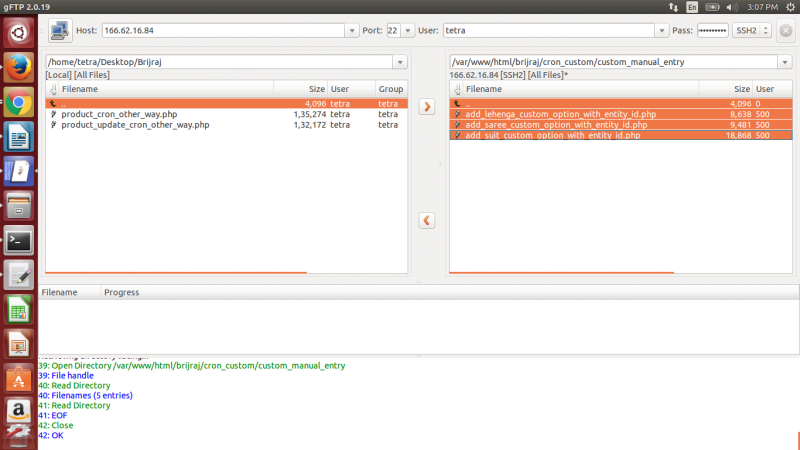The width and height of the screenshot is (800, 450).
Task: Sort local files by Size column
Action: pos(301,89)
